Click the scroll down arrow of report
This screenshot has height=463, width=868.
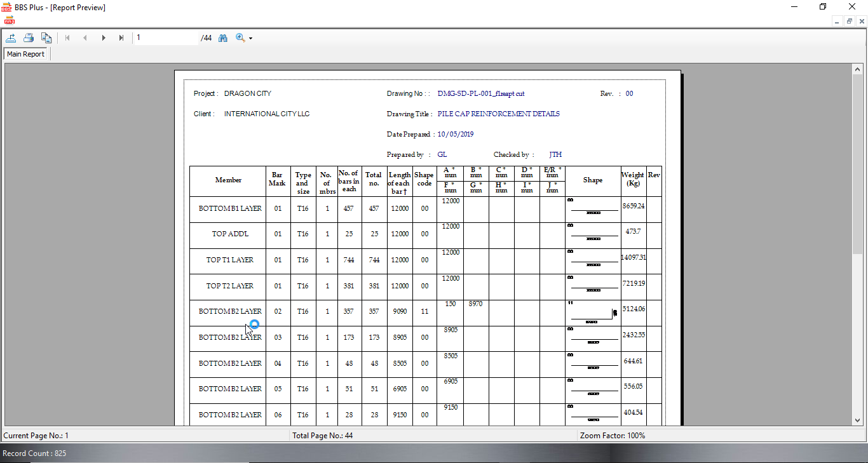(857, 420)
